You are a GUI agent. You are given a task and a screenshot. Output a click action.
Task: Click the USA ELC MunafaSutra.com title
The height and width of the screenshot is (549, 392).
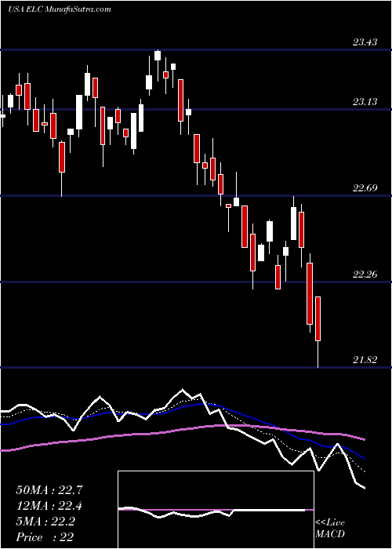point(59,9)
